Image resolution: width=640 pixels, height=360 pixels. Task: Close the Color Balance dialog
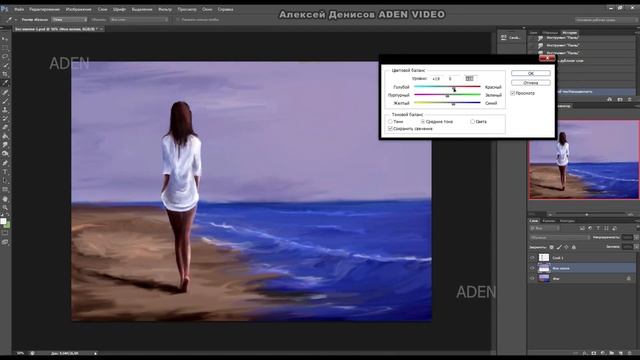547,58
